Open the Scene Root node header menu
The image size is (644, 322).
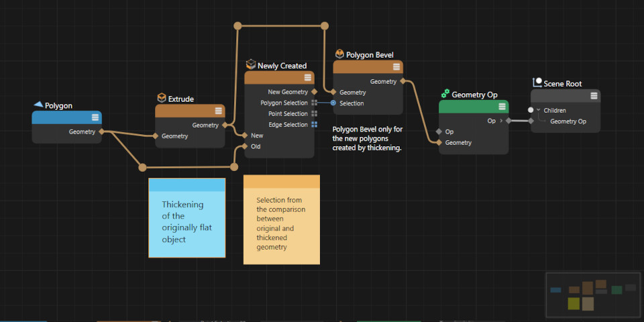[594, 96]
